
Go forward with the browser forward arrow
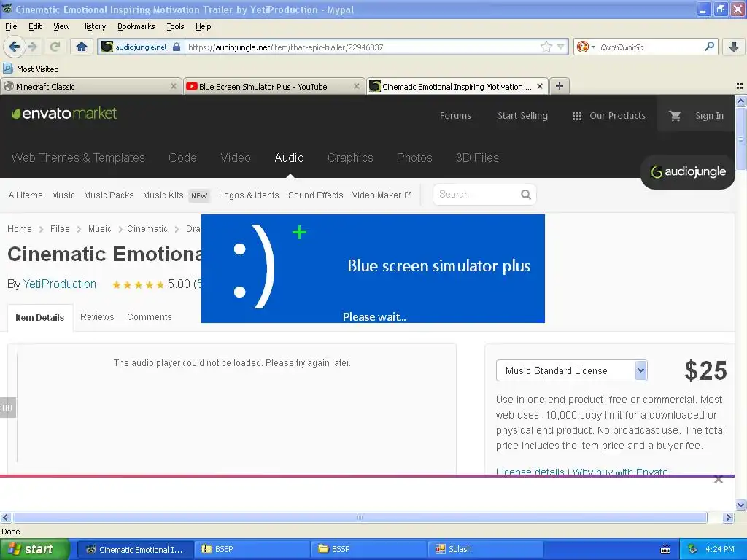pos(32,47)
